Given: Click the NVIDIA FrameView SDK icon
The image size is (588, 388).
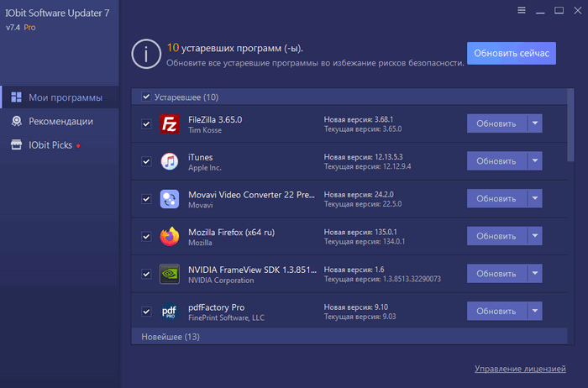Looking at the screenshot, I should click(170, 274).
